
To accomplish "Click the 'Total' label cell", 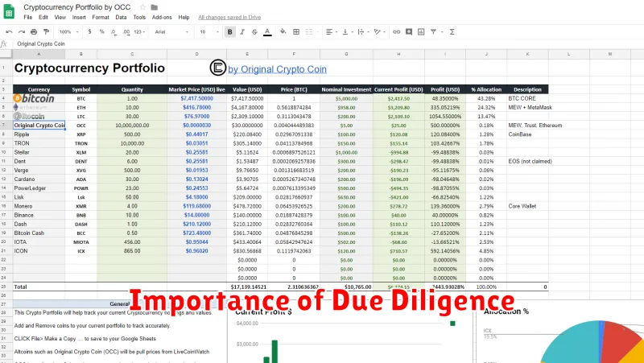I will coord(39,287).
